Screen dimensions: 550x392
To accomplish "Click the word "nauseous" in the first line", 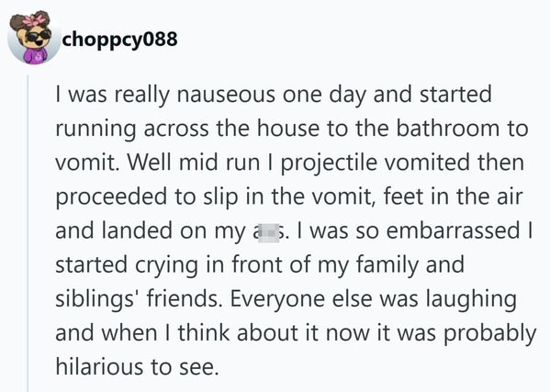I will click(226, 95).
